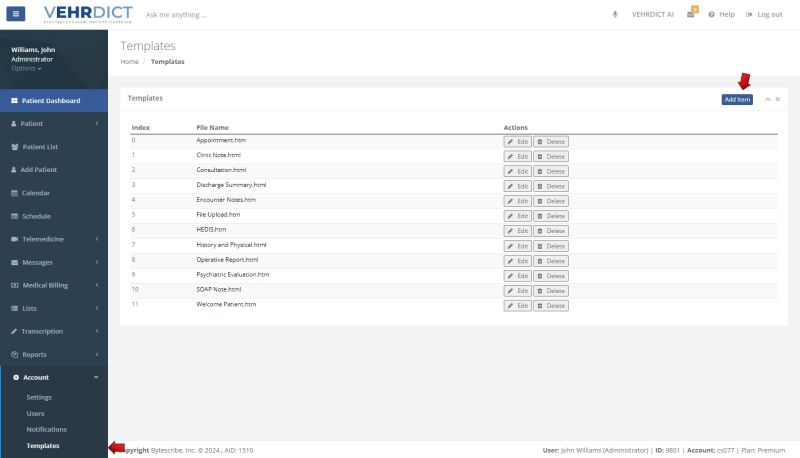This screenshot has height=458, width=800.
Task: Open the Calendar sidebar item
Action: tap(36, 193)
